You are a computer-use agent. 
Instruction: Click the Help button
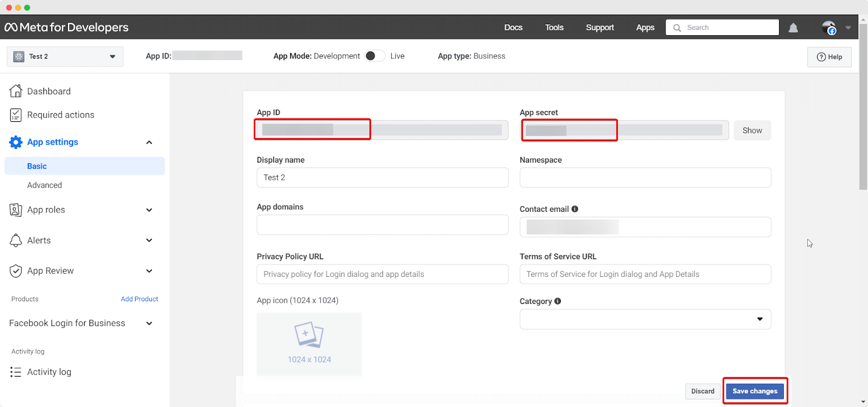point(829,57)
